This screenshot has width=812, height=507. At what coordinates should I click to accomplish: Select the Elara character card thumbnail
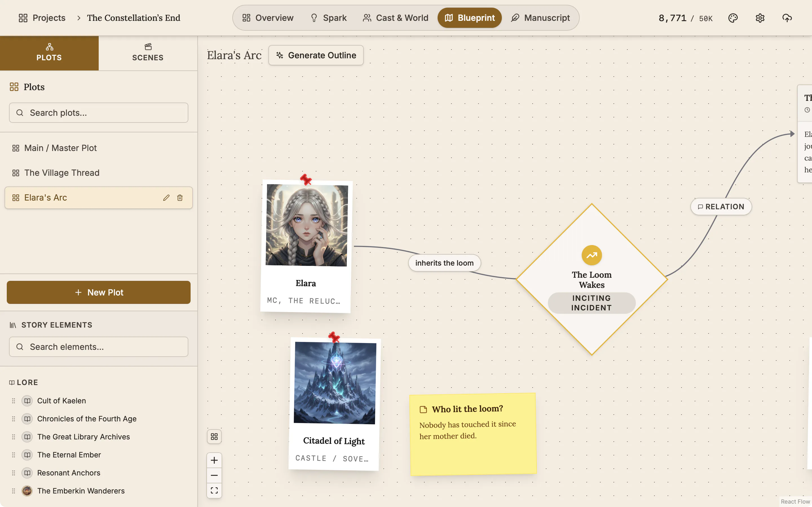click(x=307, y=225)
